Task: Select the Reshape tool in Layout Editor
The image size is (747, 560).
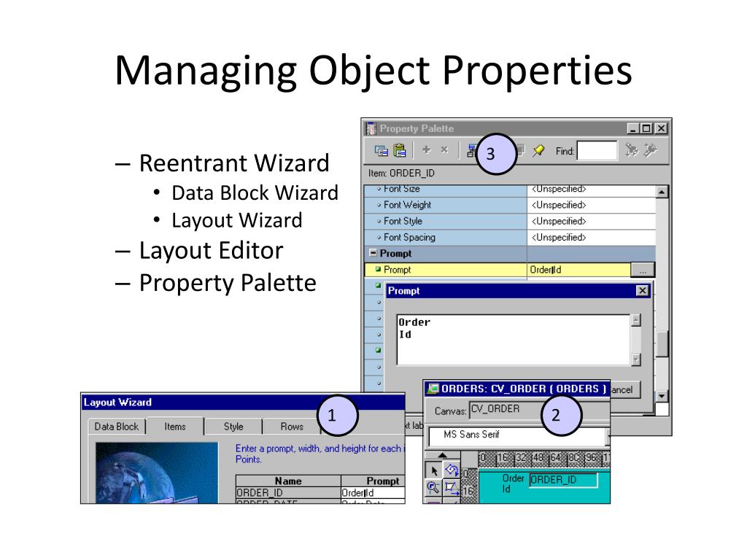Action: (x=451, y=488)
